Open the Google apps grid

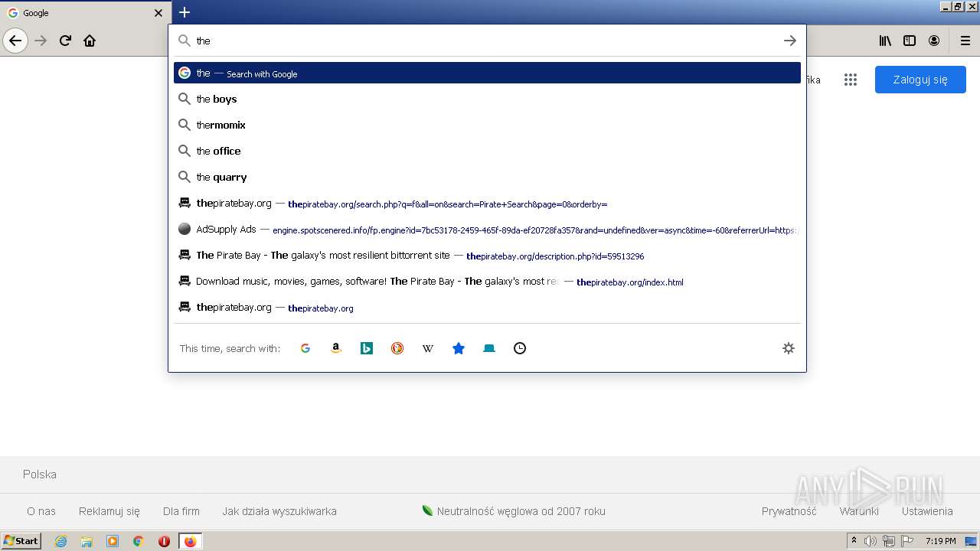tap(851, 80)
